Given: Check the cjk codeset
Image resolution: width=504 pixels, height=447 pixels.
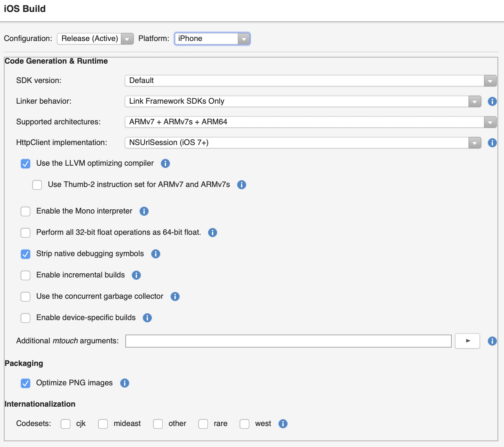Looking at the screenshot, I should [66, 424].
